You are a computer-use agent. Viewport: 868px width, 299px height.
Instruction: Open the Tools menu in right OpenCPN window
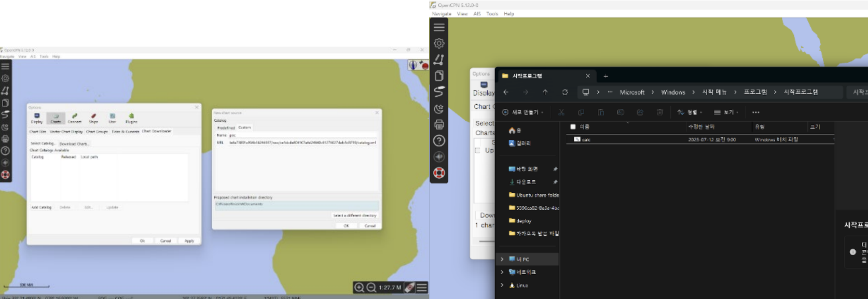[492, 14]
